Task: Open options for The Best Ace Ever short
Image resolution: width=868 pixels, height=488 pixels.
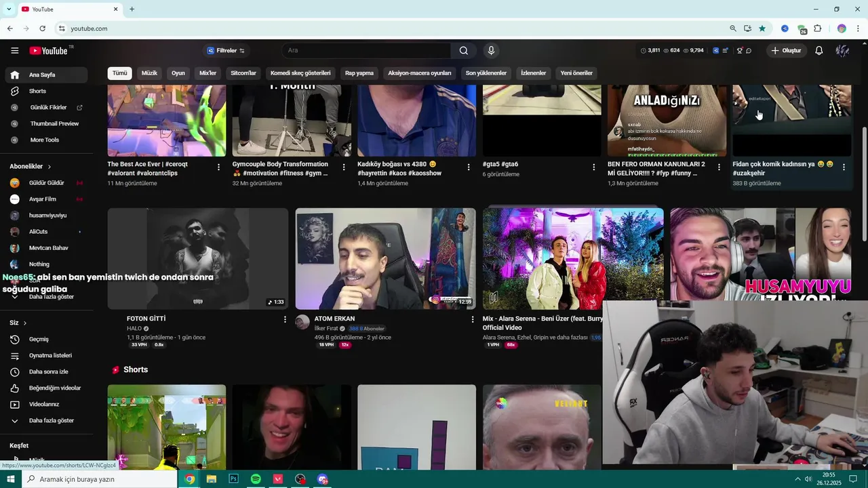Action: tap(218, 167)
